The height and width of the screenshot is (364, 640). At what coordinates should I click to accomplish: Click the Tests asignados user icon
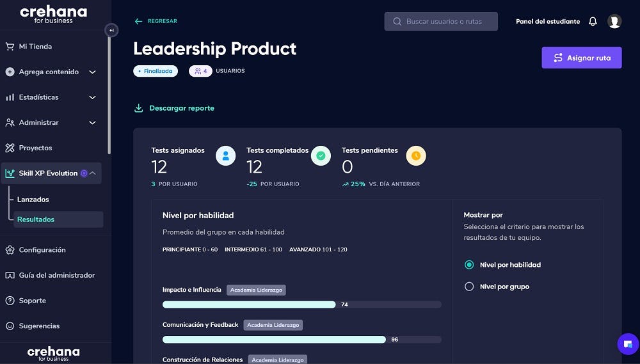tap(225, 155)
